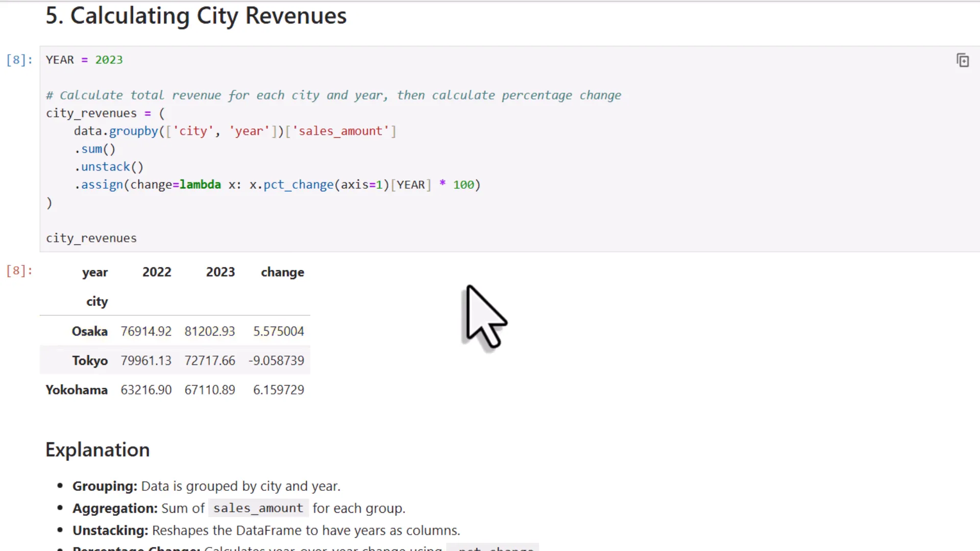Select the Osaka row label in the table

[90, 331]
